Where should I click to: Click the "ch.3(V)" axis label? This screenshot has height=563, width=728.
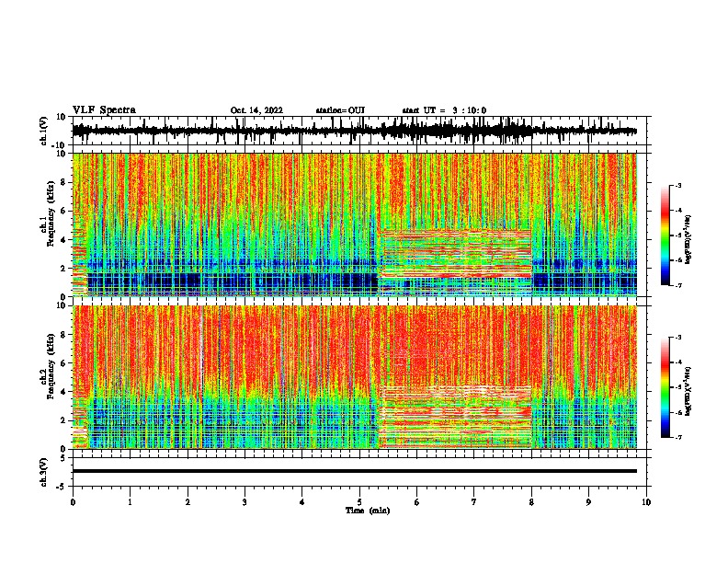click(44, 472)
